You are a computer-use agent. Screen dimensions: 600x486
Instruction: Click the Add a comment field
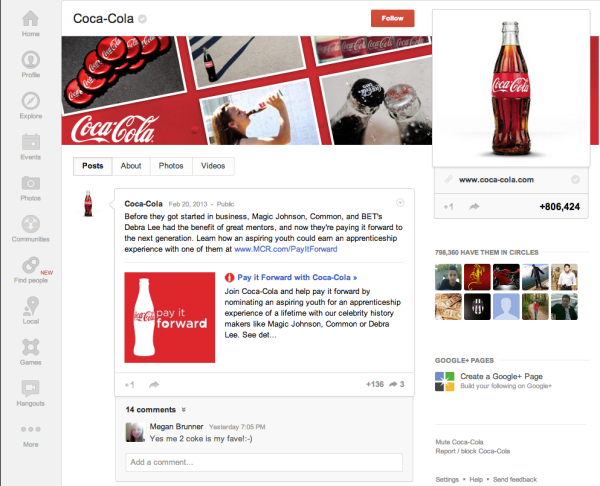tap(264, 462)
